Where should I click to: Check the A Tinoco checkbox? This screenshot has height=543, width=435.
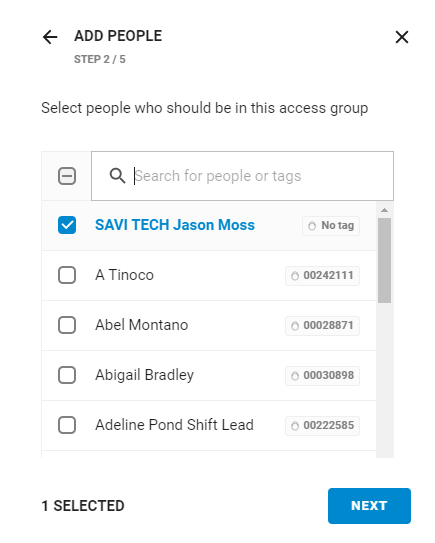coord(67,275)
